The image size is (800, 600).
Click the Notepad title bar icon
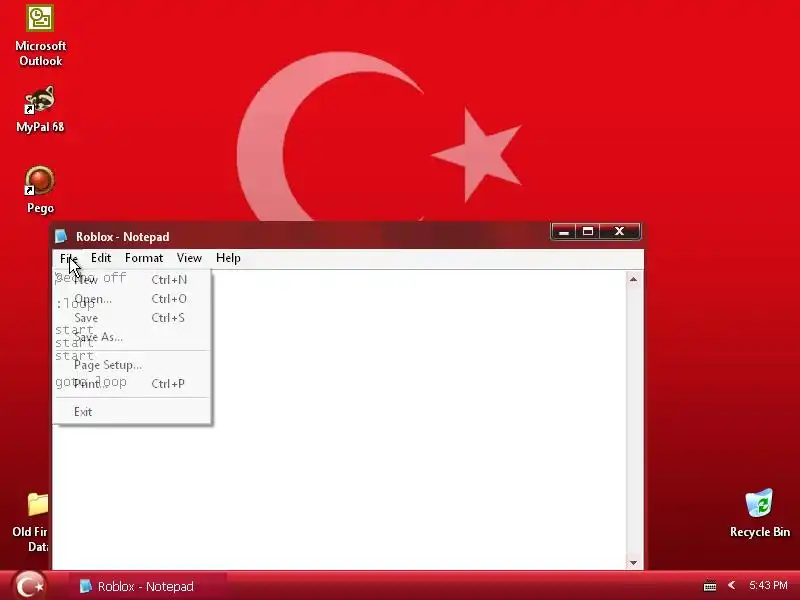click(x=61, y=236)
